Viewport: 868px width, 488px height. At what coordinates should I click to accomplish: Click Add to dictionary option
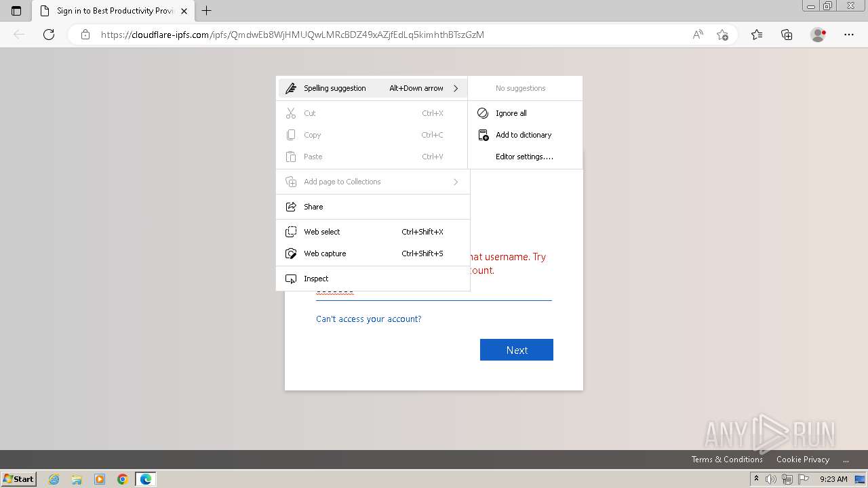point(525,135)
